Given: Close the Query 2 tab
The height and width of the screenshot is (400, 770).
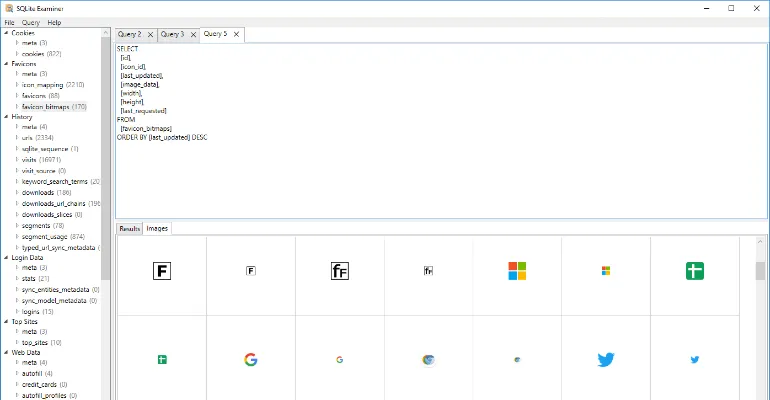Looking at the screenshot, I should (150, 34).
